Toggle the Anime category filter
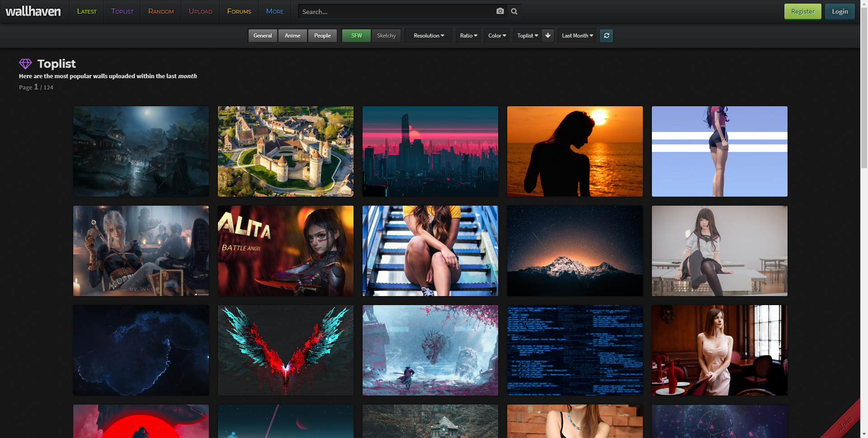868x438 pixels. pyautogui.click(x=292, y=36)
